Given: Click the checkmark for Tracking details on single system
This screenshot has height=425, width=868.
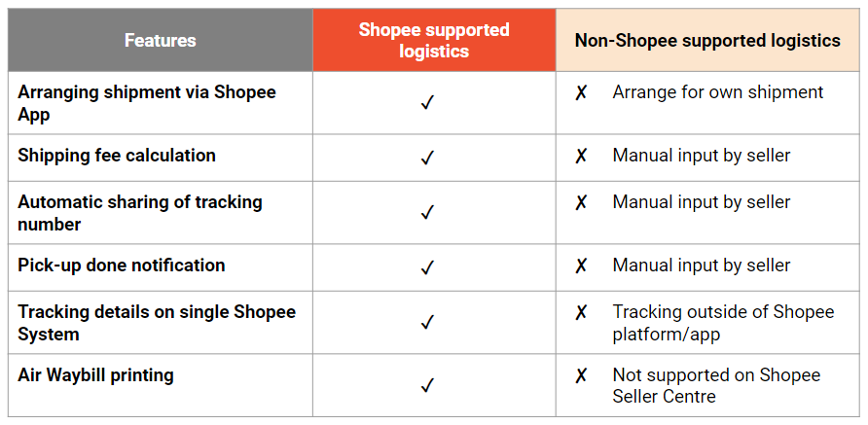Looking at the screenshot, I should pos(426,322).
